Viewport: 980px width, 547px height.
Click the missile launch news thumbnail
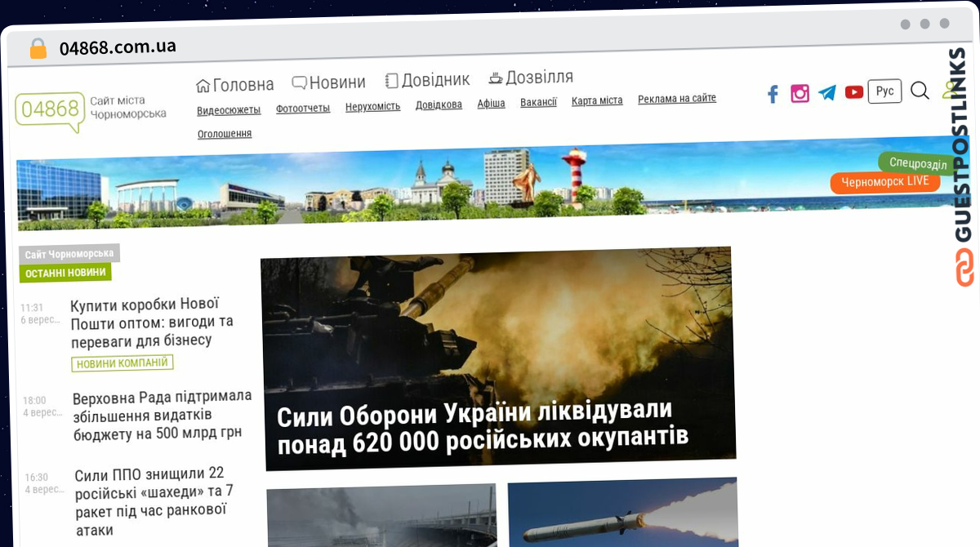622,512
